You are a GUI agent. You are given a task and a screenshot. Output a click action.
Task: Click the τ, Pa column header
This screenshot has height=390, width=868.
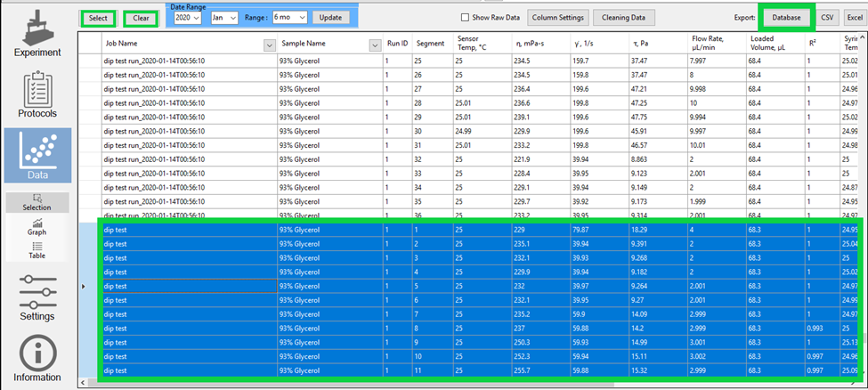[658, 44]
